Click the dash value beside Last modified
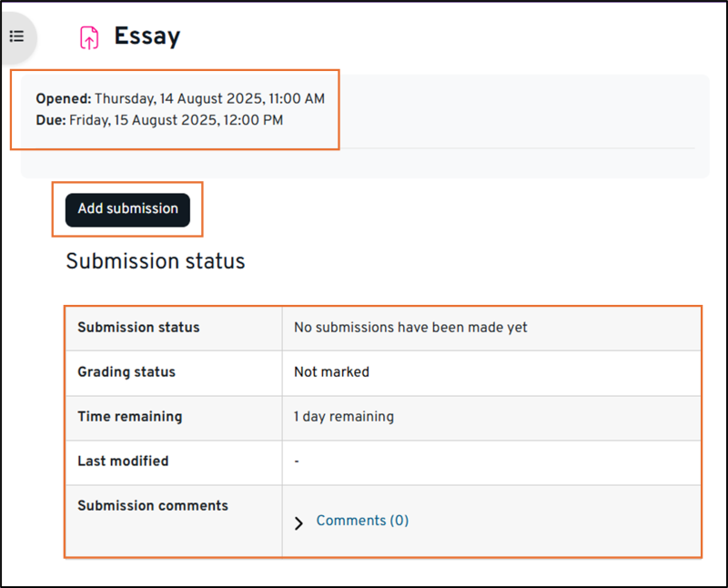The image size is (728, 588). point(297,461)
